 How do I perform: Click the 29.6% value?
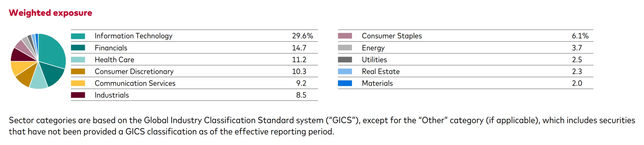pyautogui.click(x=302, y=36)
